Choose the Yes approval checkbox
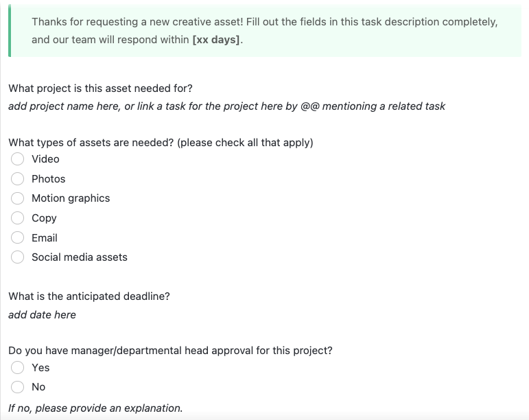The width and height of the screenshot is (529, 420). [x=19, y=368]
